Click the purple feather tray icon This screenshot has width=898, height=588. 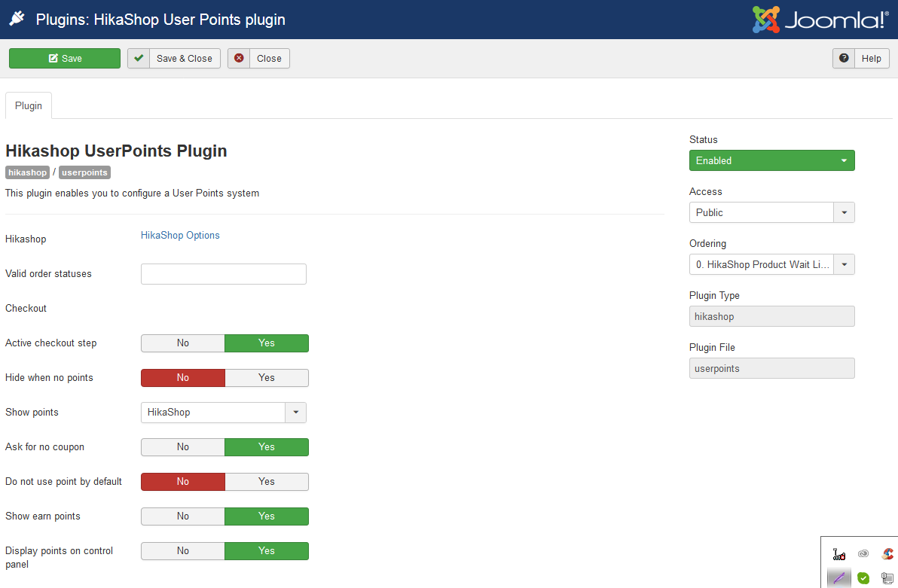(x=839, y=578)
